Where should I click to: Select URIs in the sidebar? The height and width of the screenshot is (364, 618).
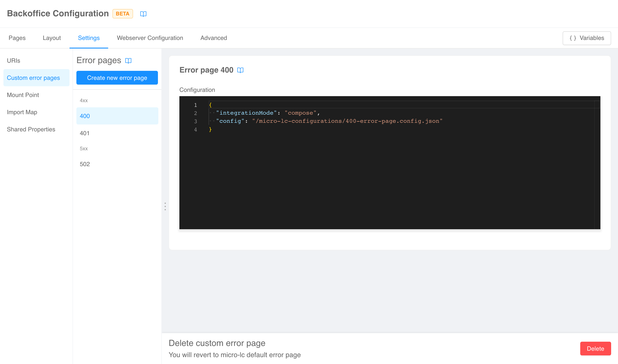(x=14, y=61)
